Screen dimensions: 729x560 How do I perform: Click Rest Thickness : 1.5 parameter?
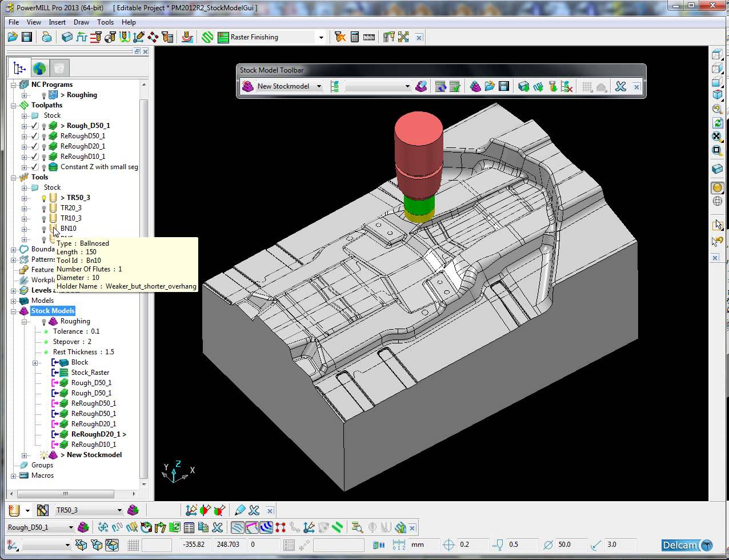click(x=83, y=352)
